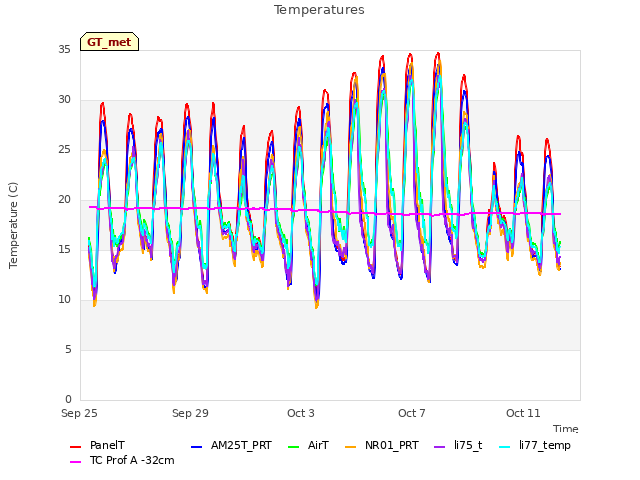This screenshot has height=480, width=640.
Task: Click the Sep 25 x-axis tick label
Action: pos(79,413)
